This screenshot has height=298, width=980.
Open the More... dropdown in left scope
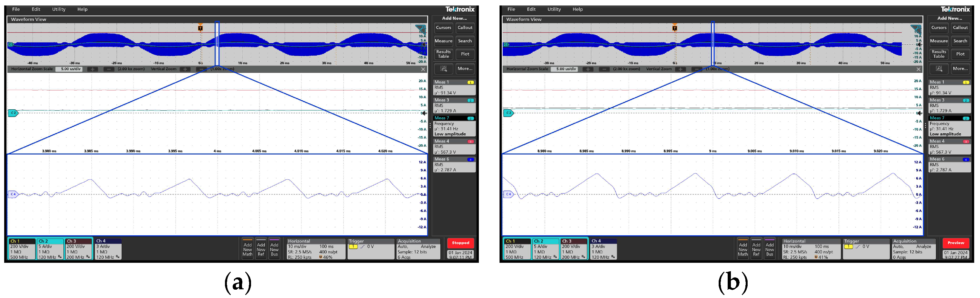point(465,69)
